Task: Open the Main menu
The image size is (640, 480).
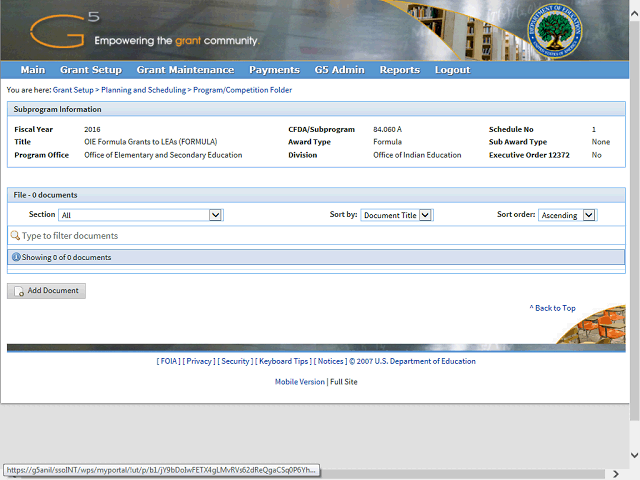Action: coord(33,70)
